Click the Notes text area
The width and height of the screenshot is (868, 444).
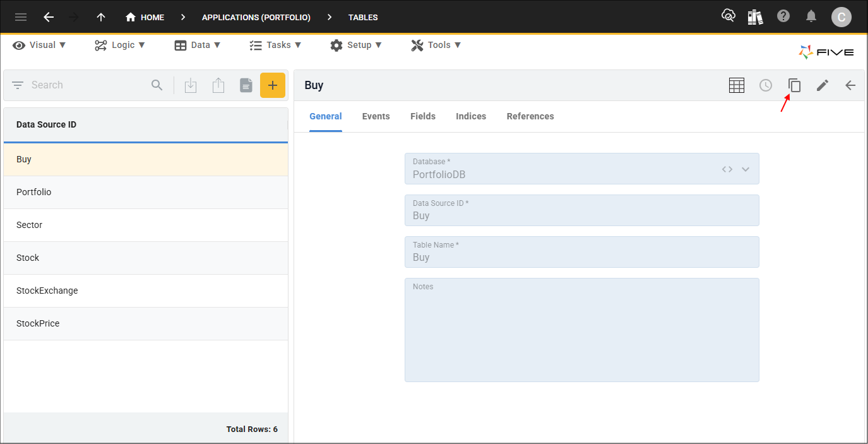coord(582,330)
